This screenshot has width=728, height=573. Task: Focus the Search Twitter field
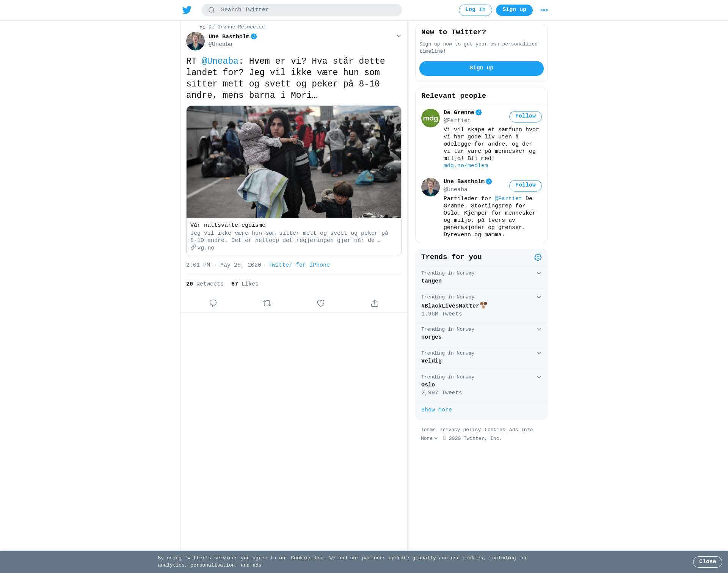pyautogui.click(x=302, y=10)
